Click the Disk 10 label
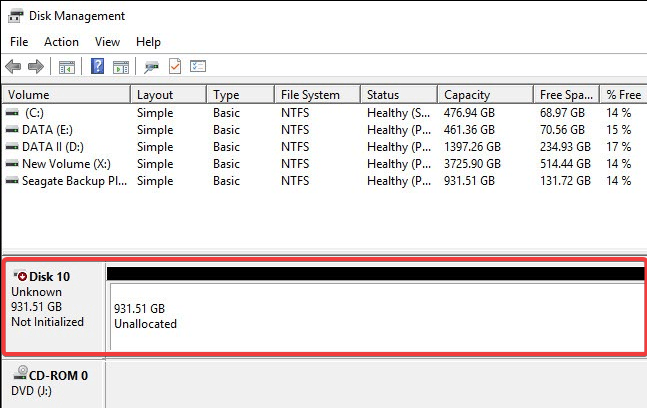This screenshot has width=647, height=408. coord(50,276)
